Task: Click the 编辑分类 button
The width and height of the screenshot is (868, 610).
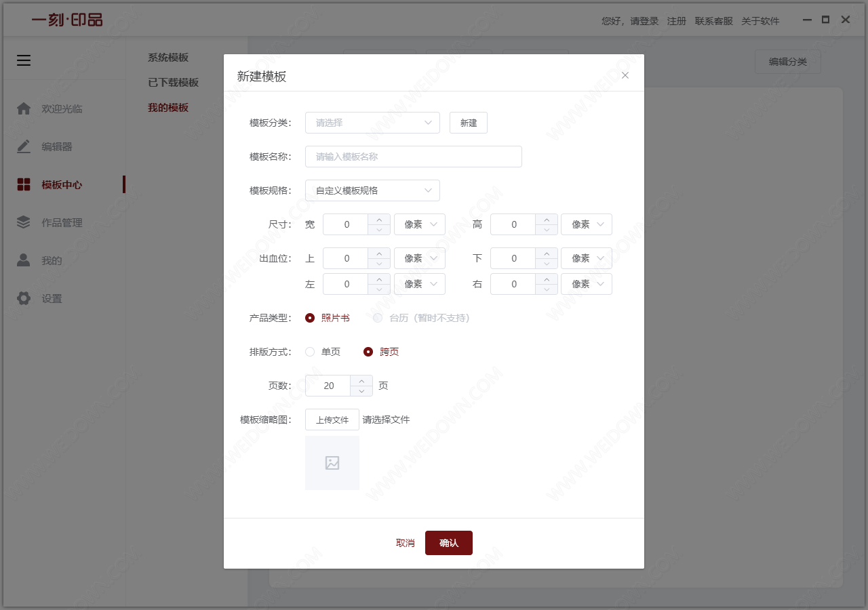Action: coord(788,62)
